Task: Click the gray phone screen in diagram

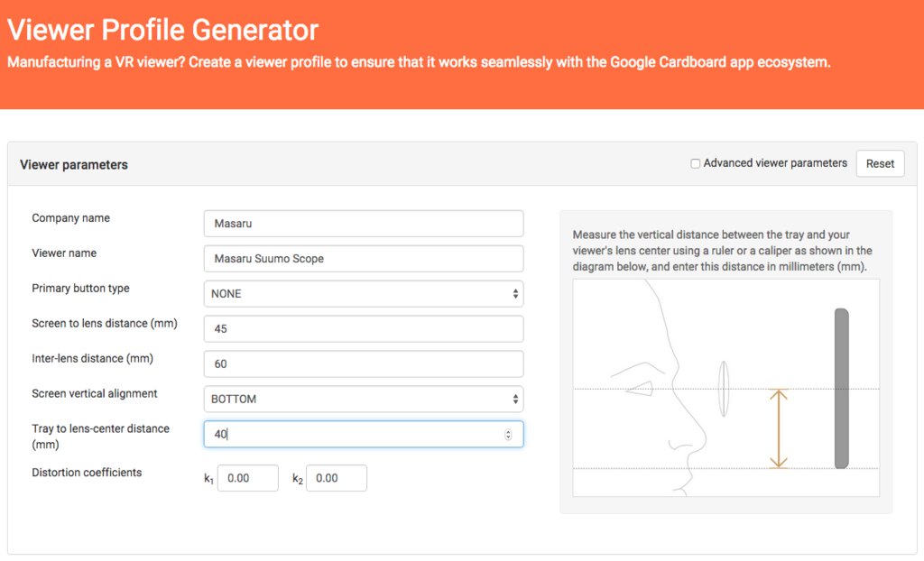Action: (x=842, y=389)
